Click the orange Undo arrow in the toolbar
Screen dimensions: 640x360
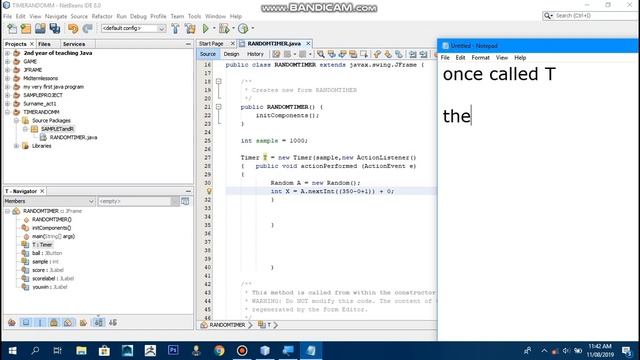coord(73,28)
